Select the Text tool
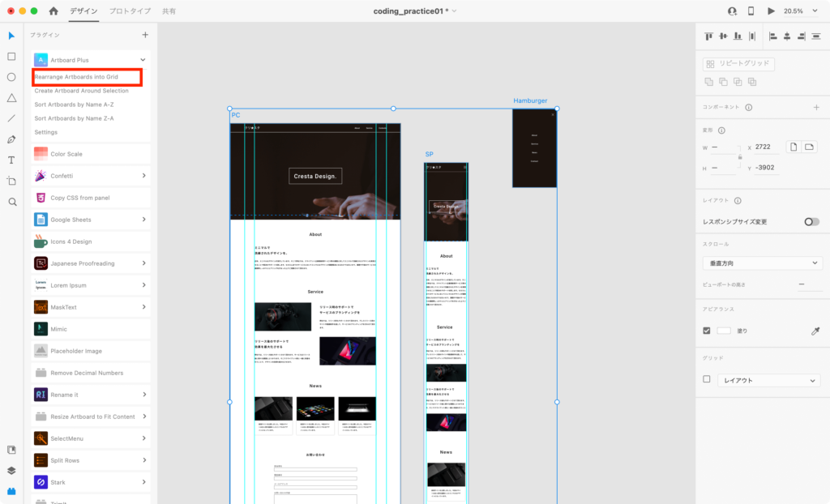This screenshot has width=830, height=504. 11,160
